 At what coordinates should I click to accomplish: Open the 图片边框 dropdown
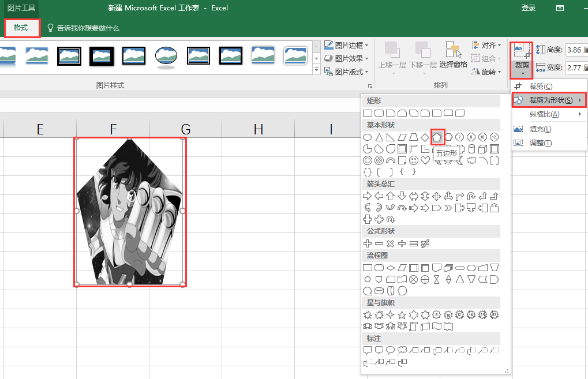(346, 45)
